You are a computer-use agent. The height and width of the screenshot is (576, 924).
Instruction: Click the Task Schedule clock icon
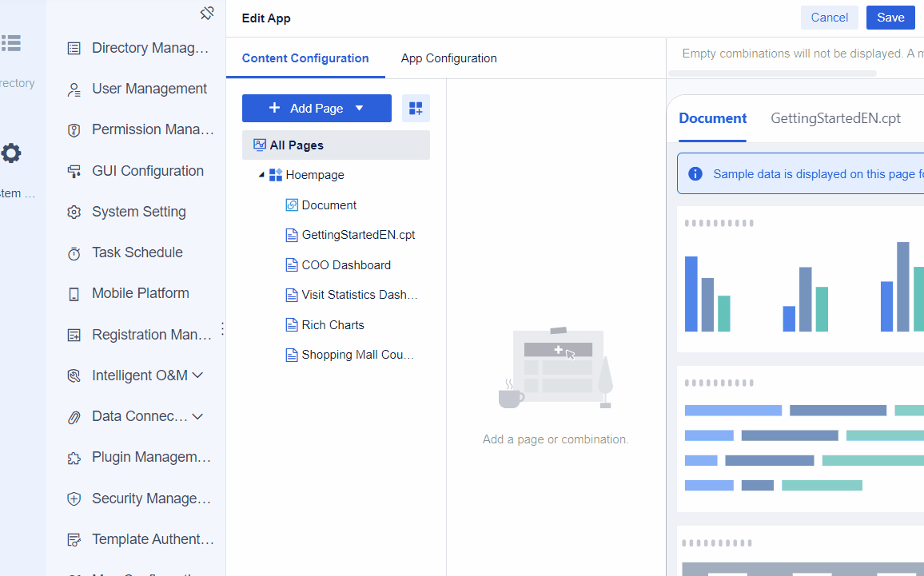click(74, 252)
